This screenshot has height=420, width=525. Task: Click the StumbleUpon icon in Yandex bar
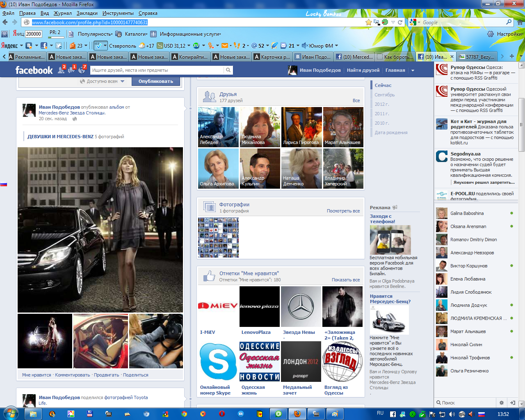tap(196, 46)
